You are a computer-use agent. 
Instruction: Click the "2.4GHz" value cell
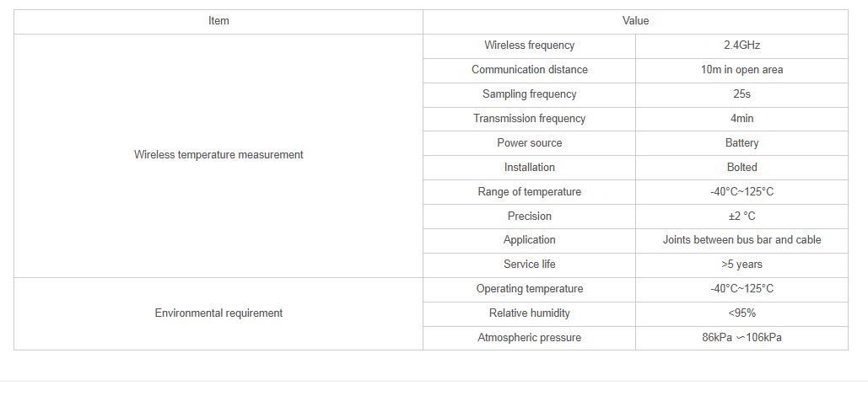click(741, 45)
